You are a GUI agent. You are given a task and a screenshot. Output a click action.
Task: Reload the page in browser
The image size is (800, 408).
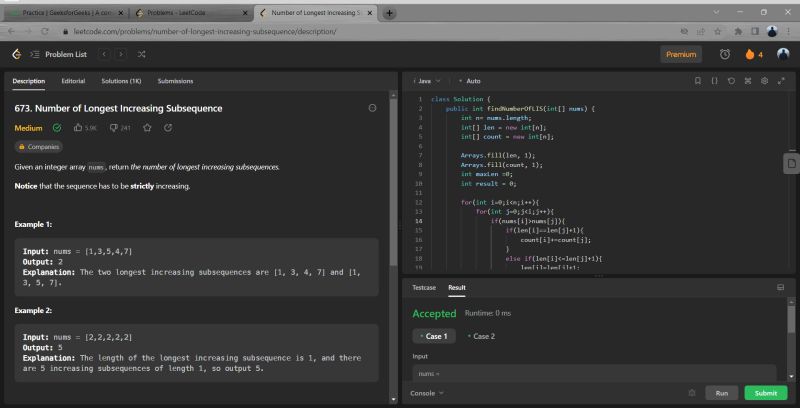pyautogui.click(x=45, y=32)
